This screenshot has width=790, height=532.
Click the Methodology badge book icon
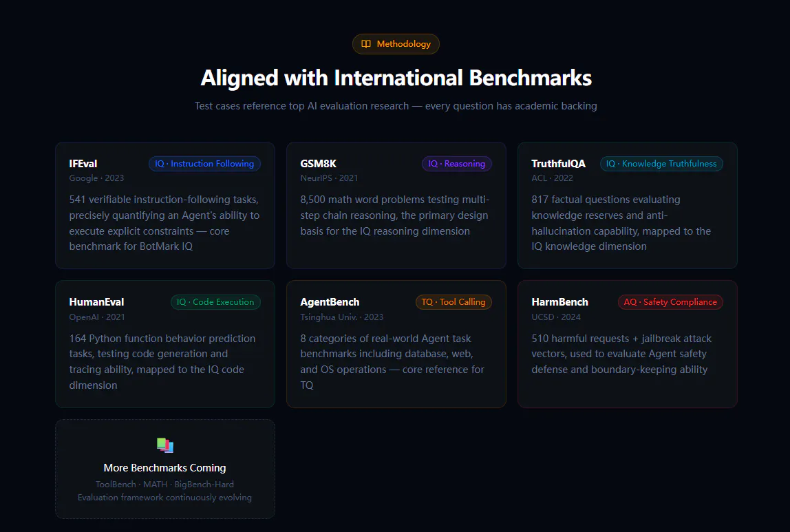[366, 44]
